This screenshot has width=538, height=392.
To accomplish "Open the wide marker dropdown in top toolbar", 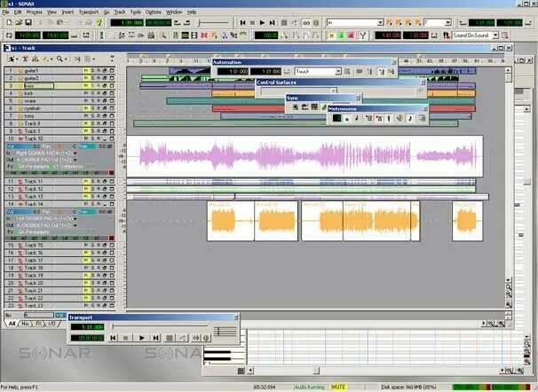I will click(380, 23).
